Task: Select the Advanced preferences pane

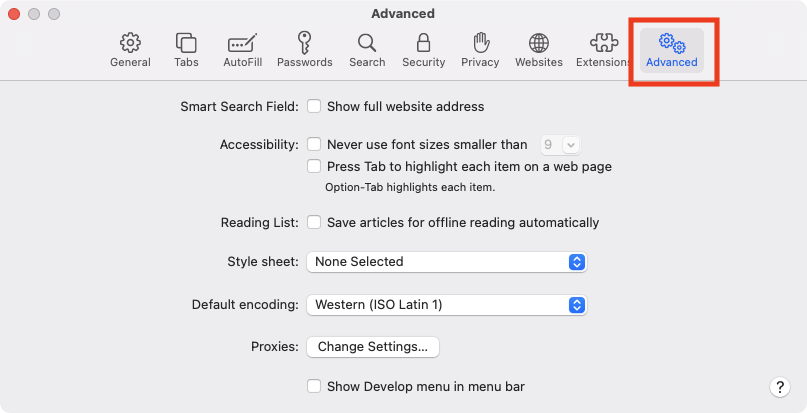Action: tap(672, 50)
